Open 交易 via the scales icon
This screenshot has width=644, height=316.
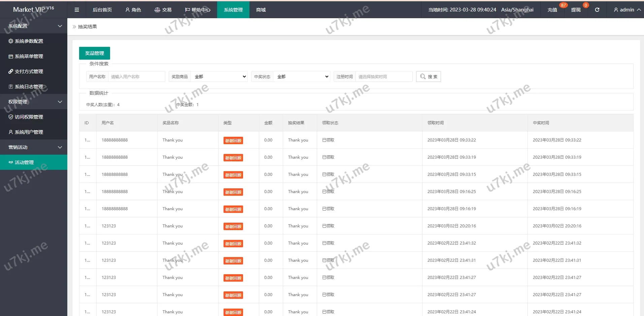click(163, 10)
